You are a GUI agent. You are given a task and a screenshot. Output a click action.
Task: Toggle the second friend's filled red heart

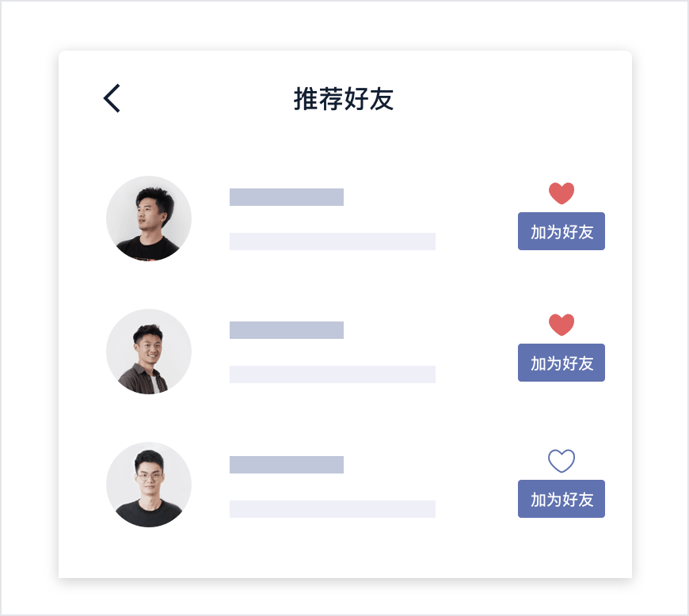(x=561, y=325)
